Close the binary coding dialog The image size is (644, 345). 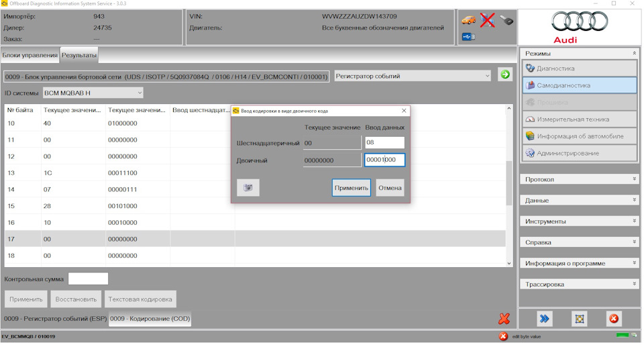tap(404, 111)
